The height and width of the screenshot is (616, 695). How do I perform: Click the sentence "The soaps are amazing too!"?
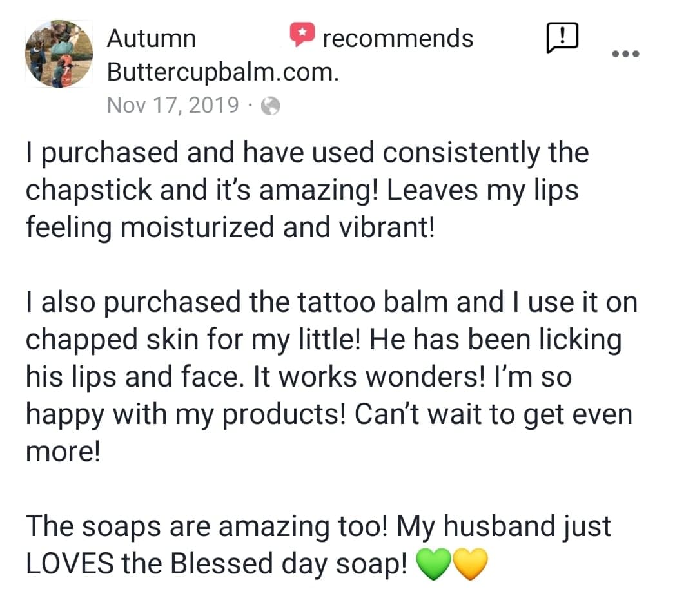click(x=207, y=527)
